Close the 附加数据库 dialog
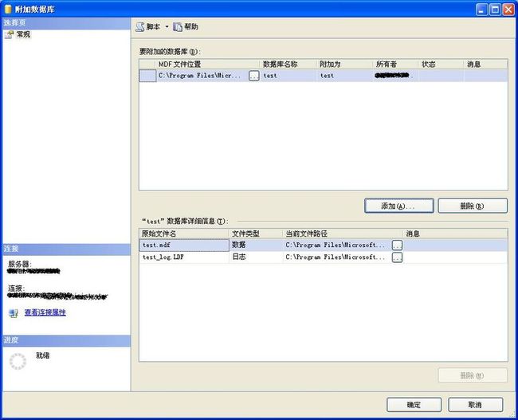The height and width of the screenshot is (420, 518). 508,10
